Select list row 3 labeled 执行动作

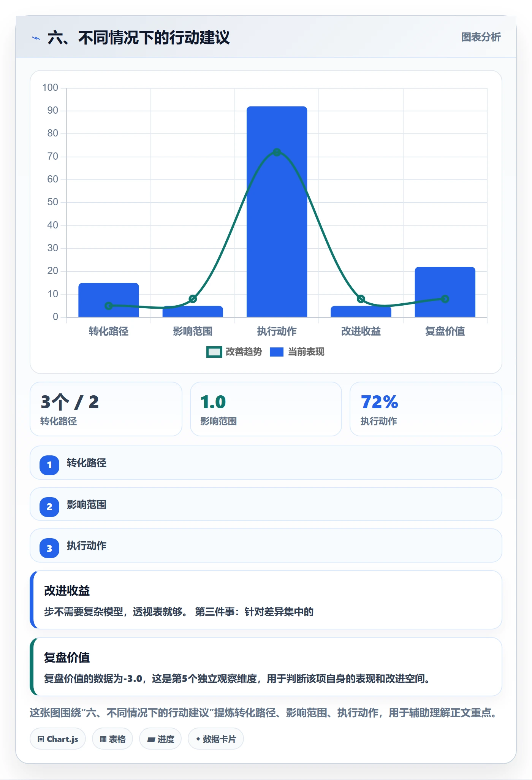click(x=266, y=545)
